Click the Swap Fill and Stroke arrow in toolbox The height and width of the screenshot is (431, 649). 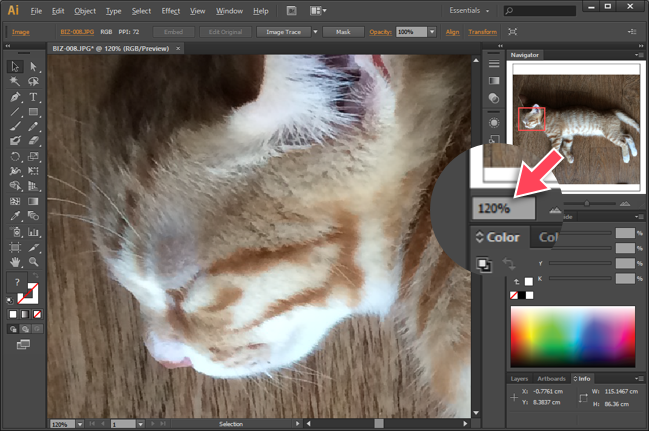(36, 276)
